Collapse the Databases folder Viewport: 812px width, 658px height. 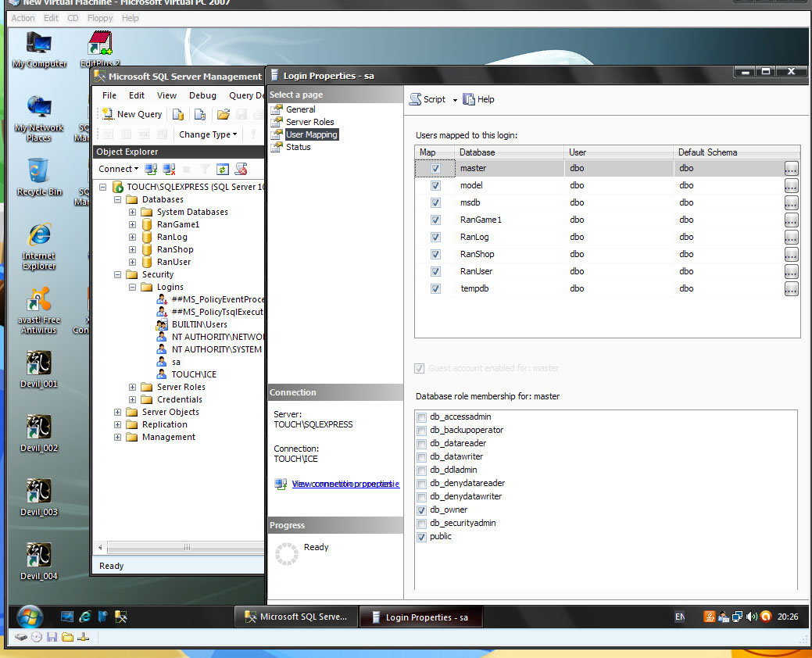point(117,200)
